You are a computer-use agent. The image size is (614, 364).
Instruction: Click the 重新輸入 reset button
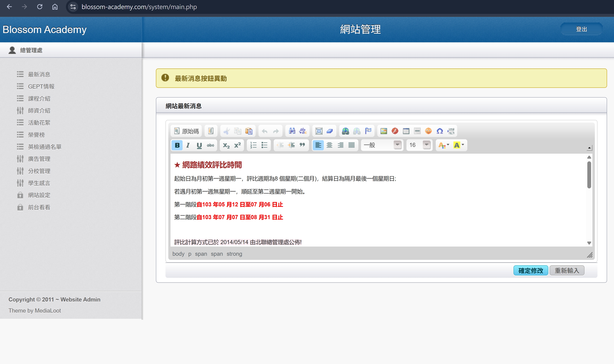[x=567, y=271]
